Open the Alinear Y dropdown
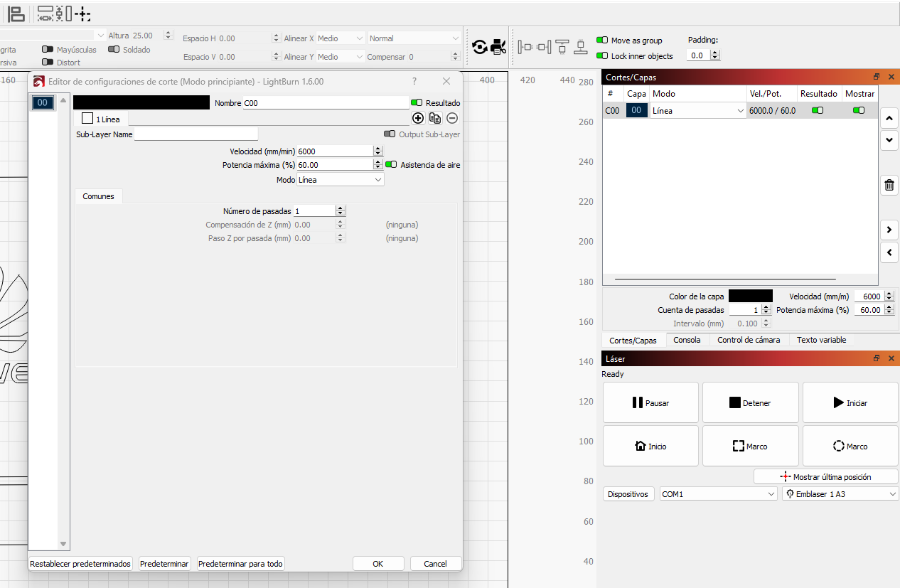Image resolution: width=900 pixels, height=588 pixels. point(340,57)
